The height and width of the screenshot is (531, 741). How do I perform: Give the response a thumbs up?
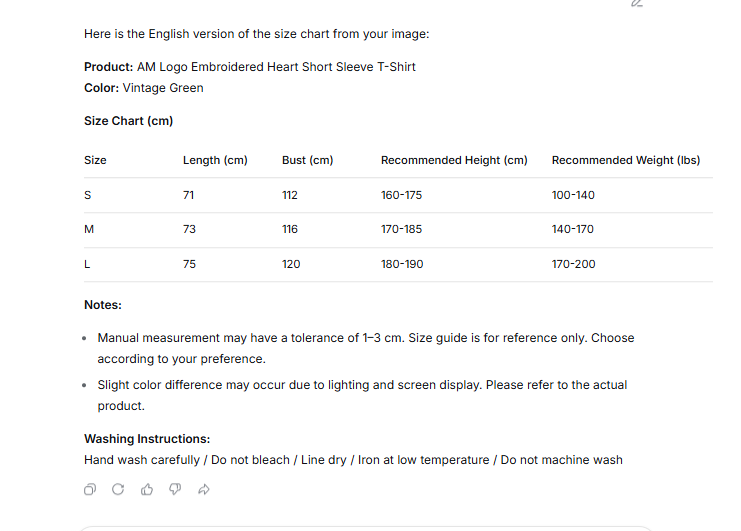(x=147, y=489)
